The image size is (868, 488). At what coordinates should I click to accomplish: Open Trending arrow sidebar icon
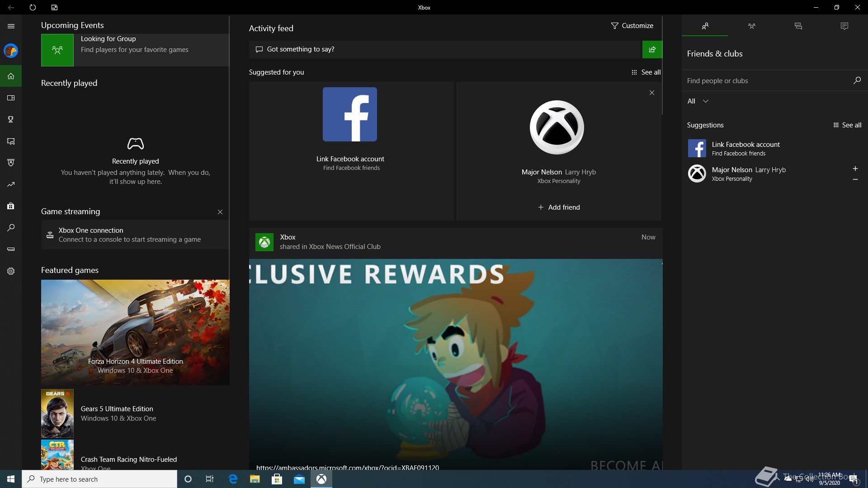(11, 184)
